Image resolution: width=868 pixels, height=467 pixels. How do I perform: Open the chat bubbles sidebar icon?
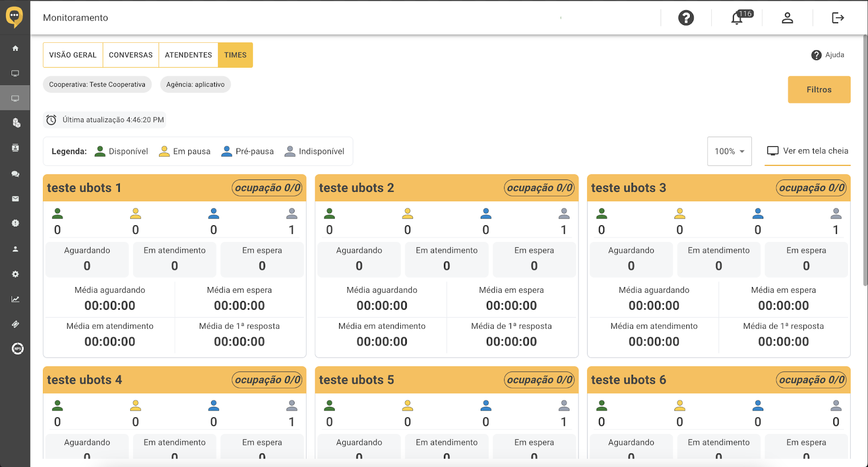(15, 174)
